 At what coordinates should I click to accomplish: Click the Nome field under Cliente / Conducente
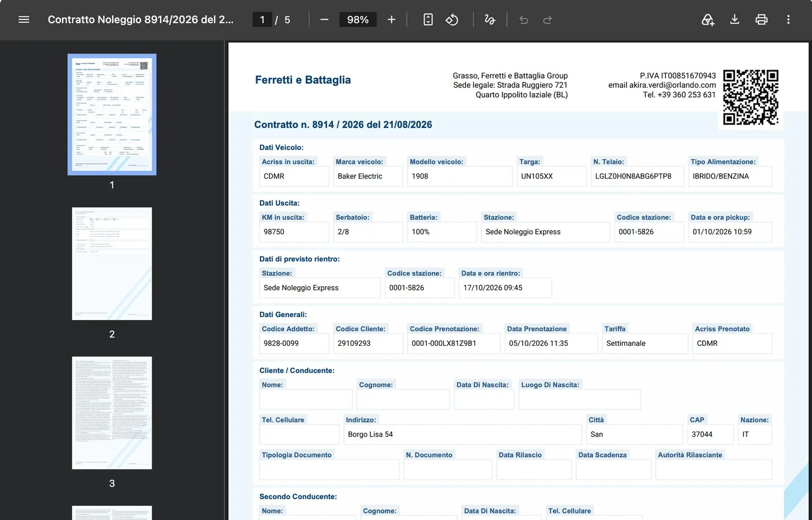click(306, 399)
